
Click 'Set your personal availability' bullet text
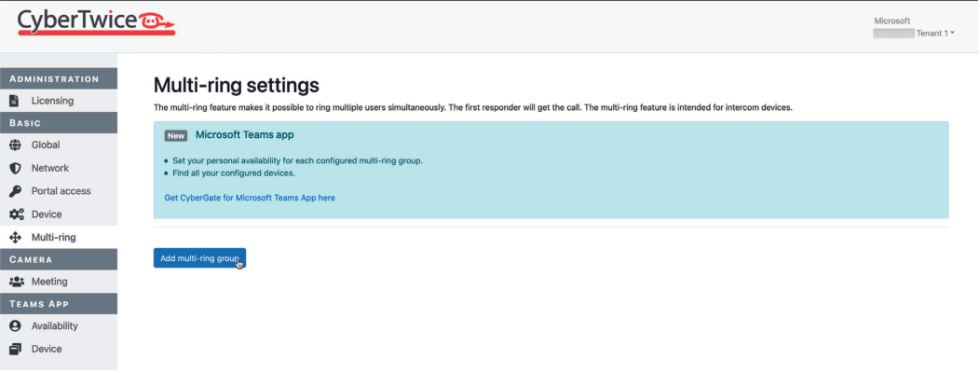point(297,160)
